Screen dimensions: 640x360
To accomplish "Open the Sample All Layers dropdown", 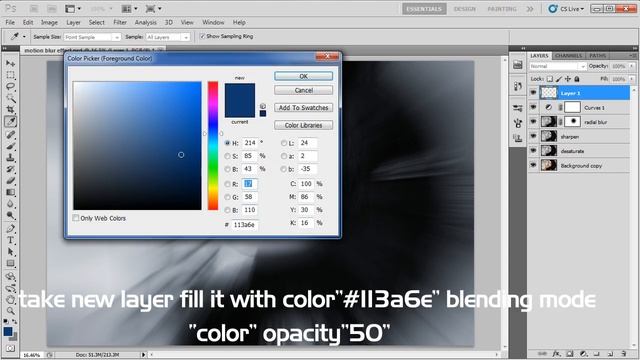I will [x=168, y=37].
